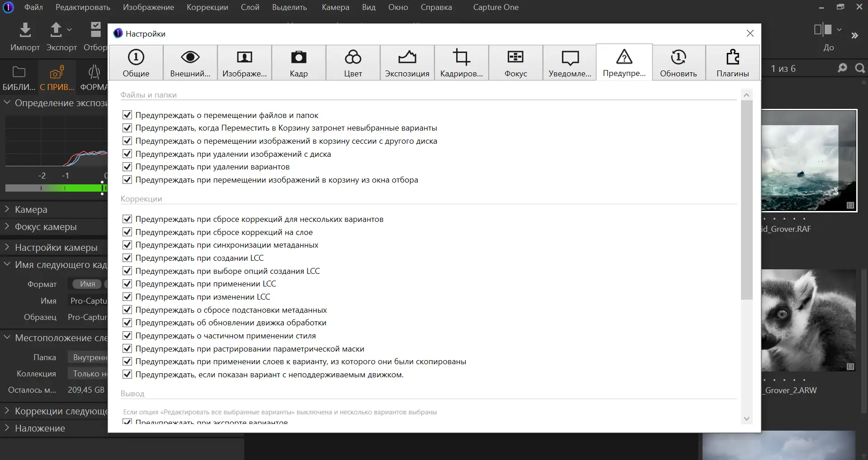868x460 pixels.
Task: Toggle warning about partial style application
Action: pyautogui.click(x=127, y=336)
